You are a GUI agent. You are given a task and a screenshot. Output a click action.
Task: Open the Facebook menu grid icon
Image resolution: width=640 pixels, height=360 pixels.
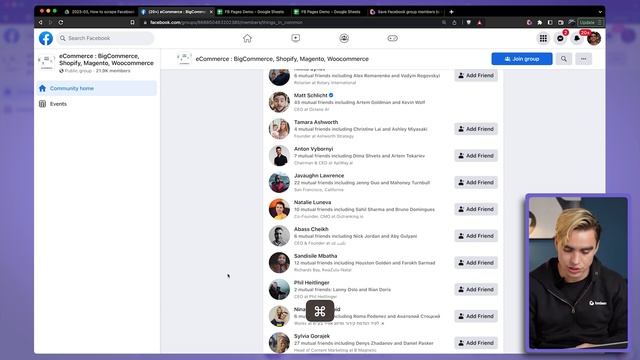coord(543,38)
